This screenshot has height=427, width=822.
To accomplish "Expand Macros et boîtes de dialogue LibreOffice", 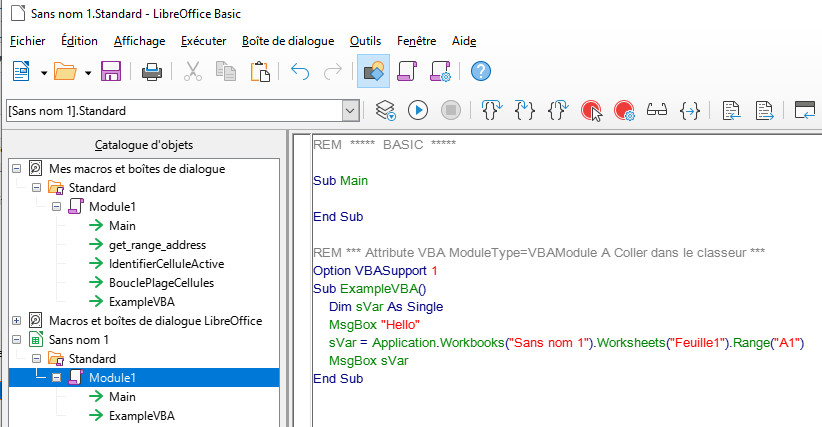I will pos(16,321).
